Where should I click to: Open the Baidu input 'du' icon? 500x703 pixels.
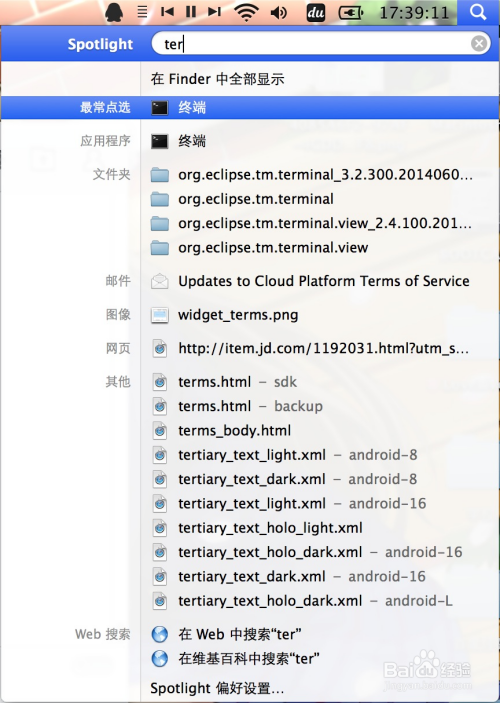tap(316, 13)
